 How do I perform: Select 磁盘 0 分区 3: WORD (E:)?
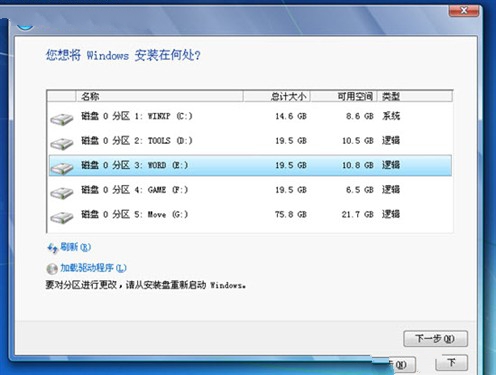[x=250, y=165]
